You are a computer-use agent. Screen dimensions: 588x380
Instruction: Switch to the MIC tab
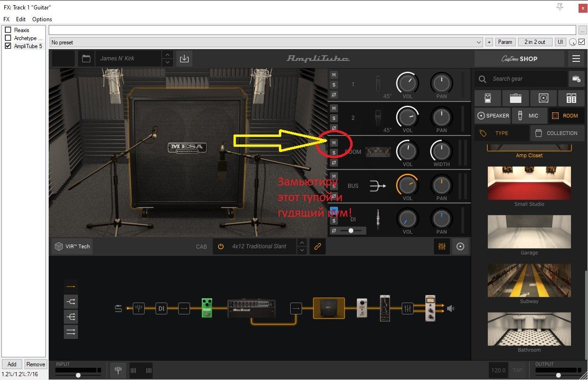click(529, 116)
